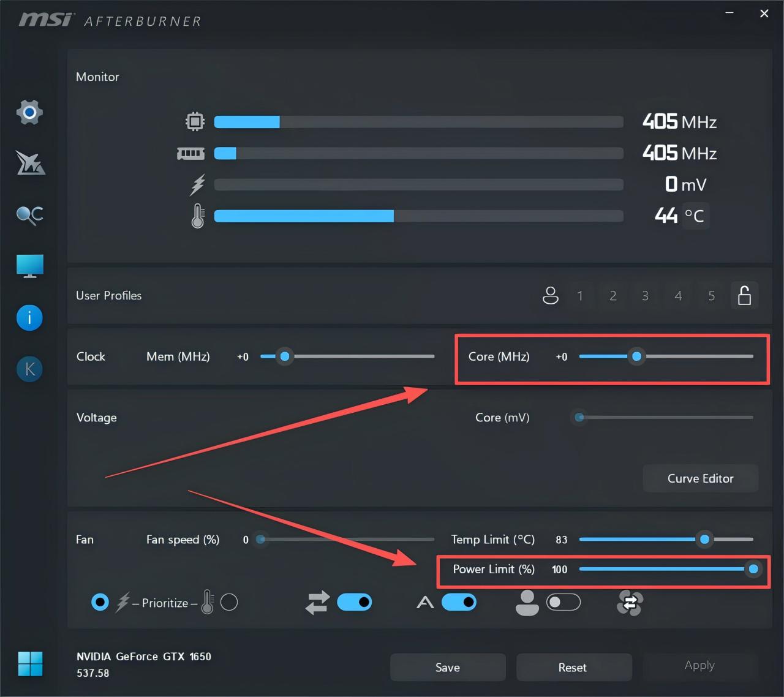784x697 pixels.
Task: Click the voltage lightning bolt monitor icon
Action: coord(197,184)
